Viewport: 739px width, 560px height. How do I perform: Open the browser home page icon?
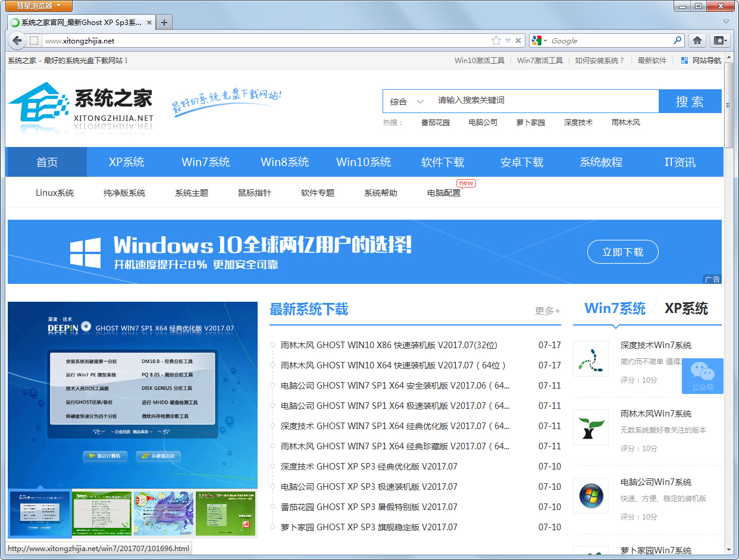(697, 40)
